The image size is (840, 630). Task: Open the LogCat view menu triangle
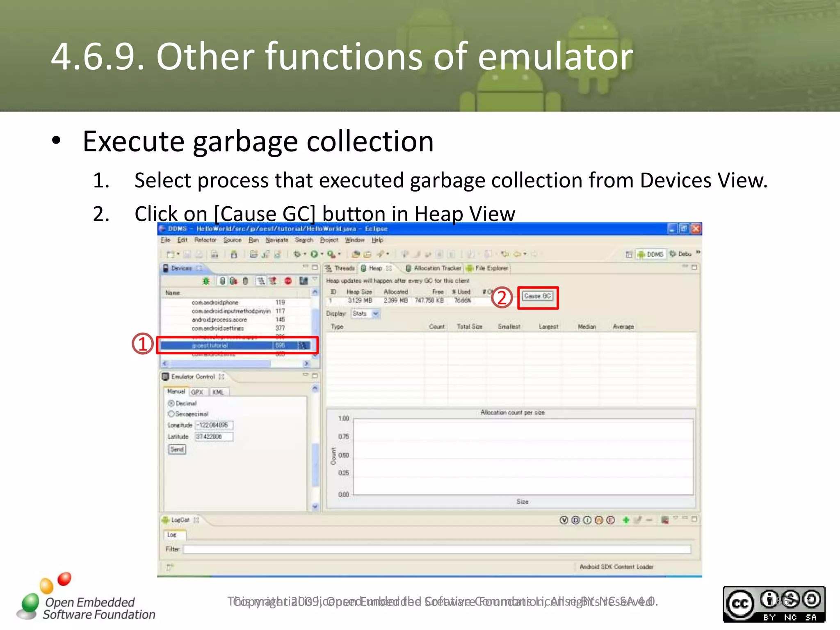[x=676, y=518]
